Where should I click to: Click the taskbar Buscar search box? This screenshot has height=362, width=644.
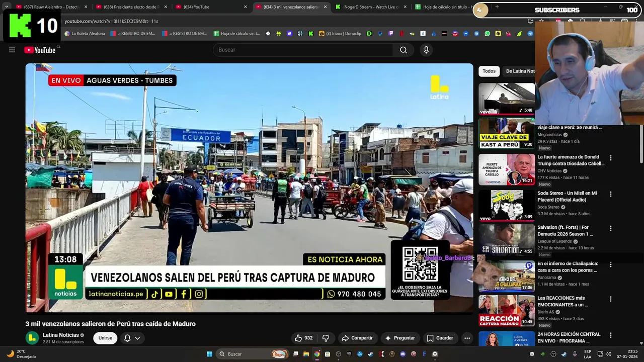click(x=253, y=354)
